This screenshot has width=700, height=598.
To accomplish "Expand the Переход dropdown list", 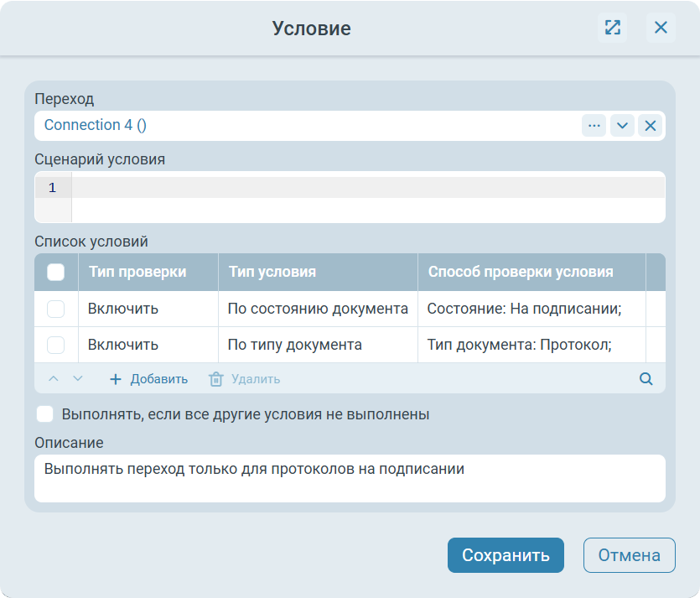I will click(622, 126).
